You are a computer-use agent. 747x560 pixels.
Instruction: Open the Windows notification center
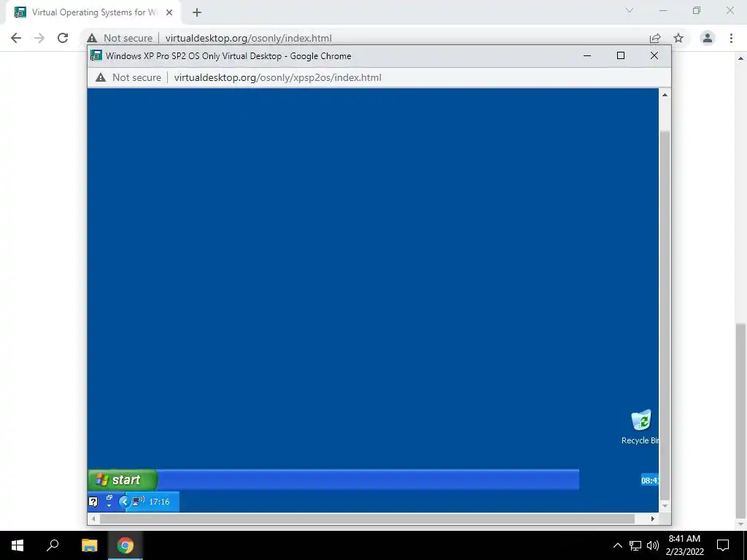[x=723, y=545]
